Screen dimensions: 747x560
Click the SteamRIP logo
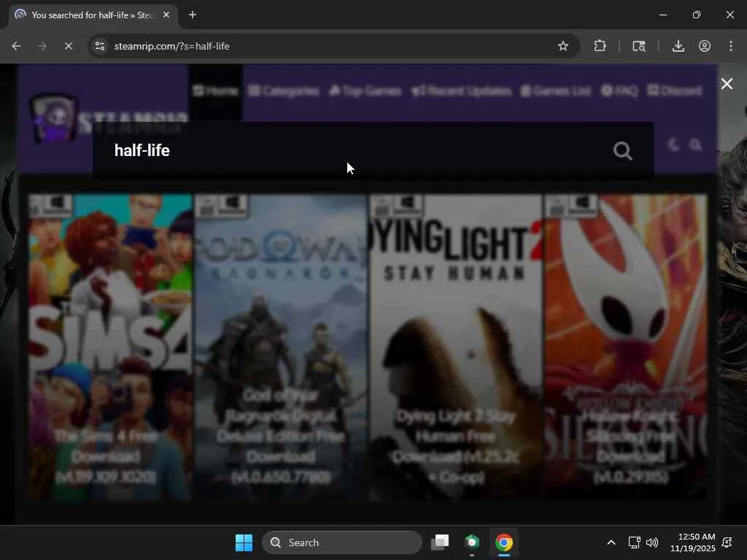click(x=108, y=119)
